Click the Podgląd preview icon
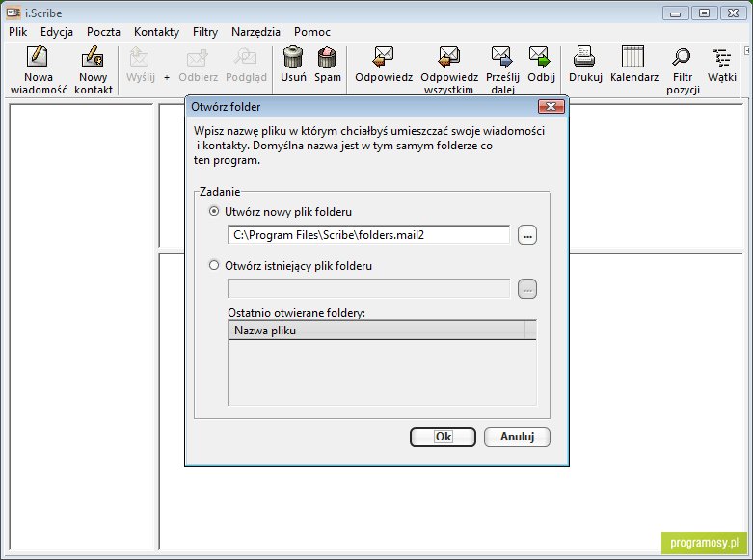Viewport: 753px width, 560px height. (246, 57)
